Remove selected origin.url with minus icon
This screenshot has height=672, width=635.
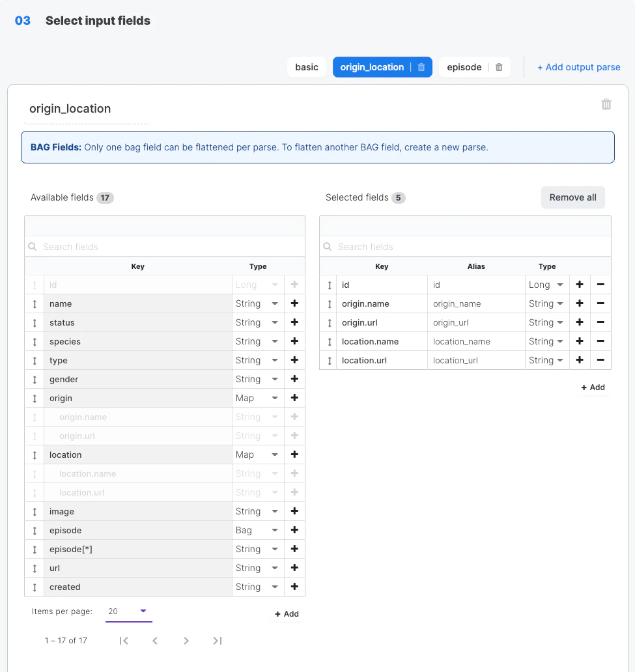(x=600, y=322)
